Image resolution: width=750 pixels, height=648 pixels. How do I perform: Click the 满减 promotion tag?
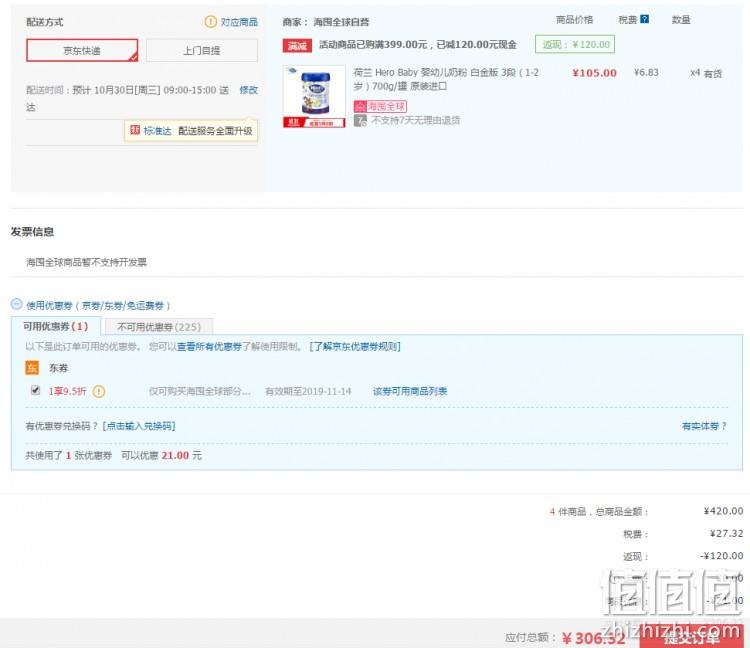pyautogui.click(x=297, y=45)
